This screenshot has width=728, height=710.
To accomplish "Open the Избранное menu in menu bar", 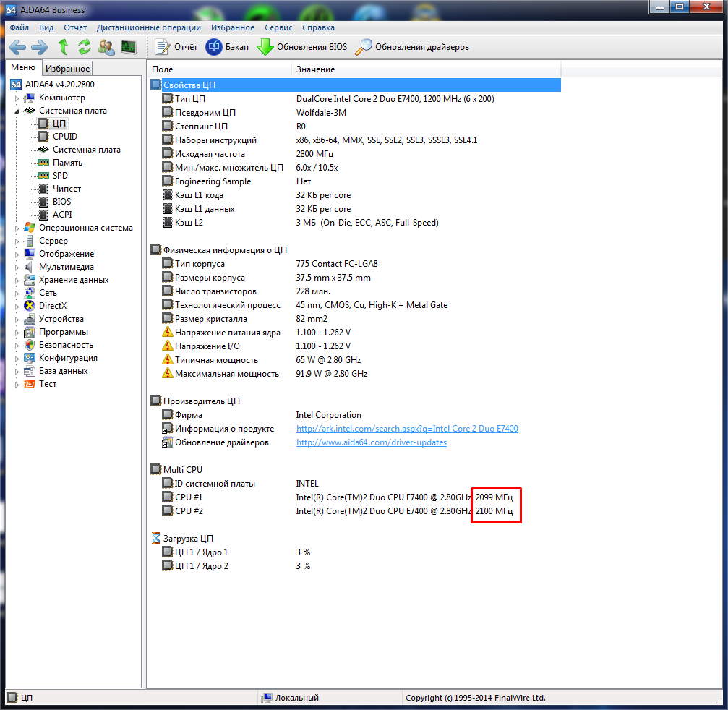I will pyautogui.click(x=233, y=27).
